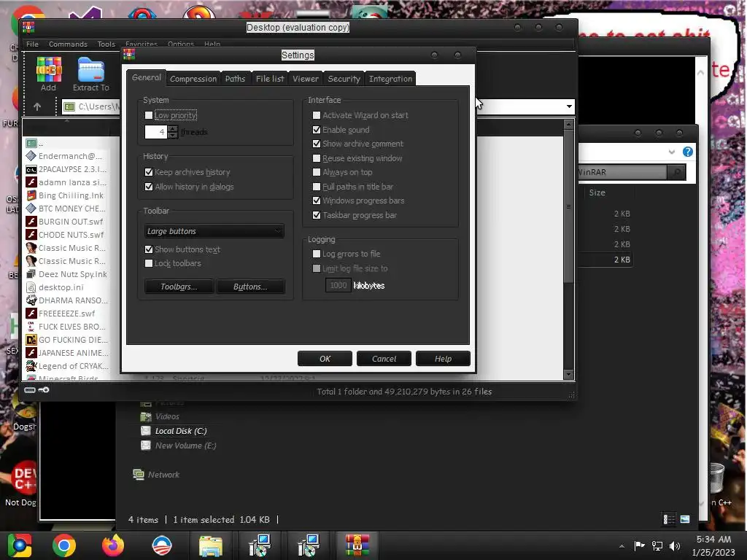The height and width of the screenshot is (560, 747).
Task: Select the Bing Chilling.lnk shortcut icon
Action: 31,195
